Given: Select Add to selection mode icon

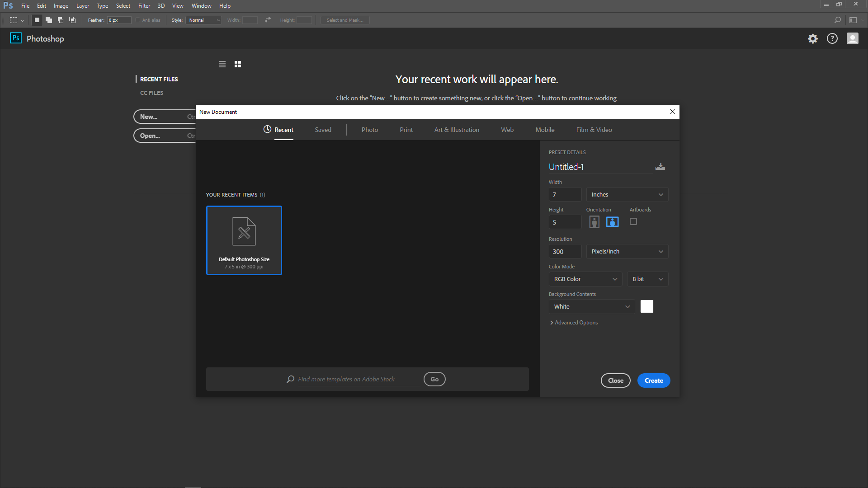Looking at the screenshot, I should 49,20.
